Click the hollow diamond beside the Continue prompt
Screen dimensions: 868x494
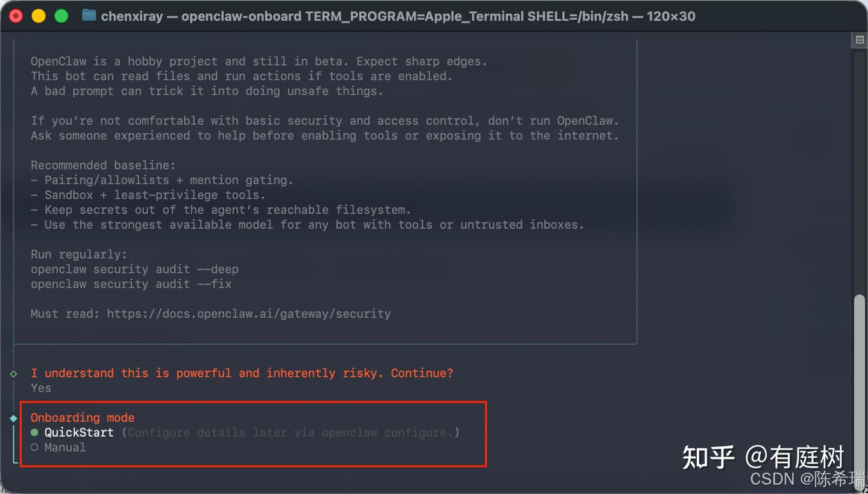(13, 373)
